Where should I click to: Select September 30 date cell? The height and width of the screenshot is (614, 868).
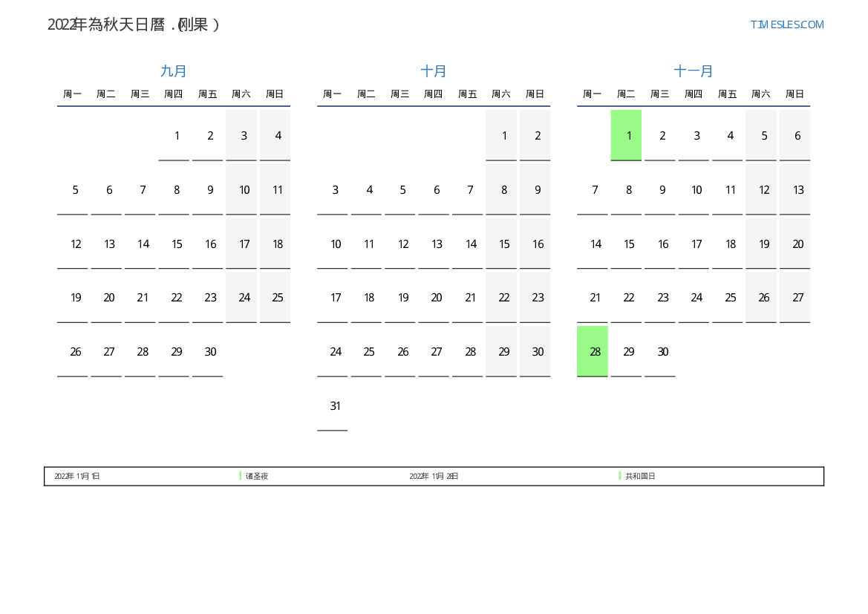pos(210,352)
